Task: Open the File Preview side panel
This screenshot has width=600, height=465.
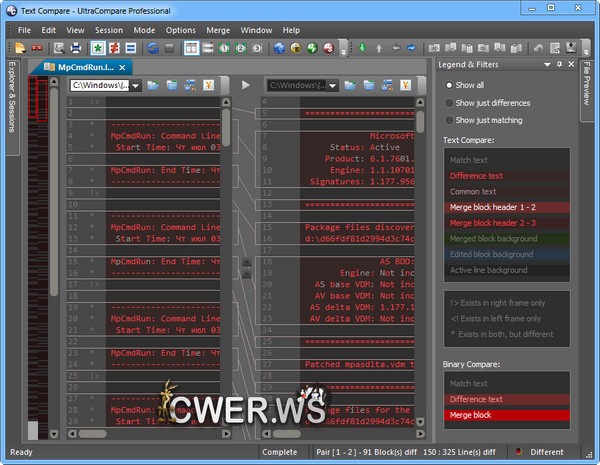Action: (x=586, y=85)
